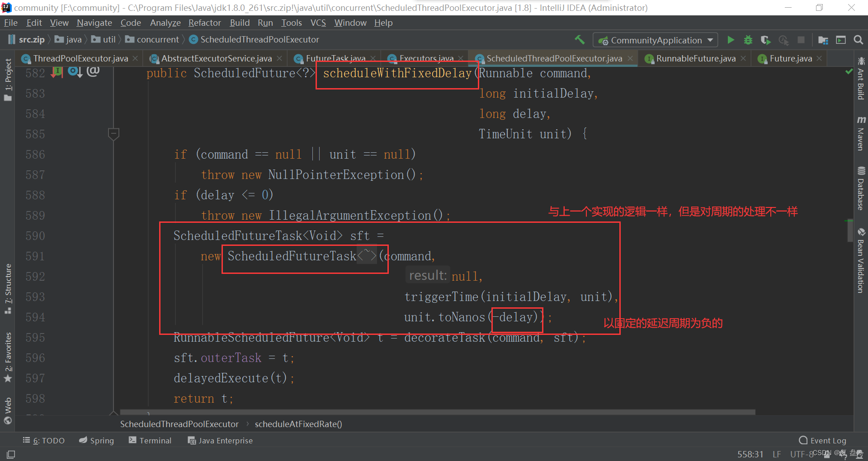Click ScheduledThreadPoolExecutor class breadcrumb in navigation bar

click(x=254, y=39)
